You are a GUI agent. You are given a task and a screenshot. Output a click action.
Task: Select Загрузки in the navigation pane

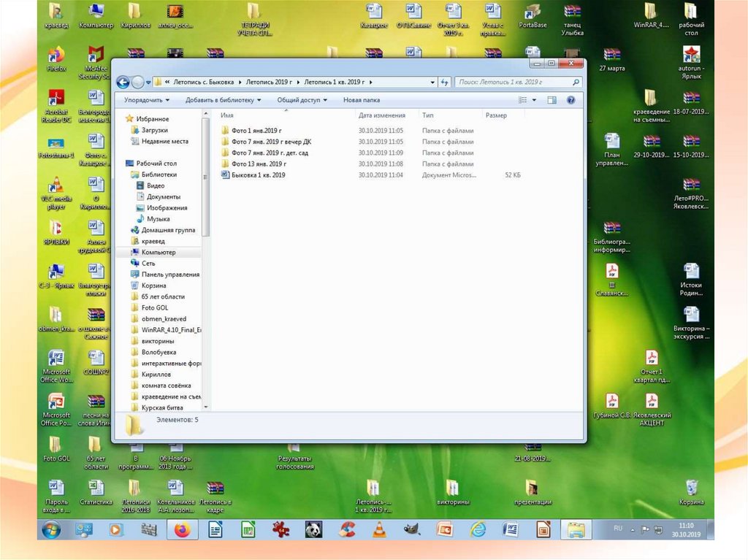154,130
